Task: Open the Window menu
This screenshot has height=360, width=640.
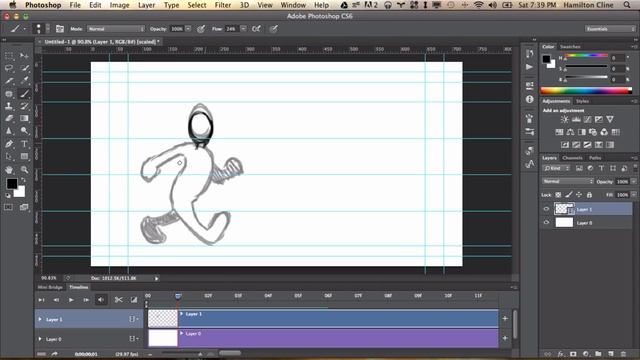Action: point(293,5)
